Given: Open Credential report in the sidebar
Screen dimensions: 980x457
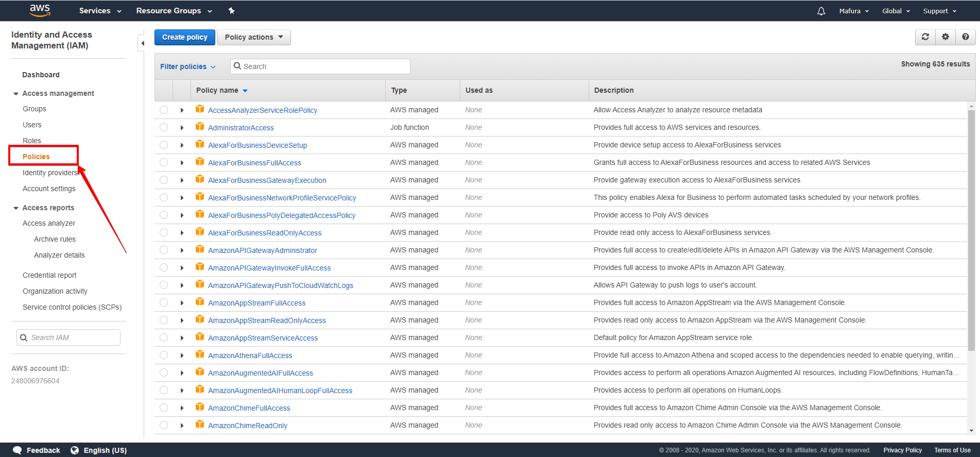Looking at the screenshot, I should coord(49,275).
